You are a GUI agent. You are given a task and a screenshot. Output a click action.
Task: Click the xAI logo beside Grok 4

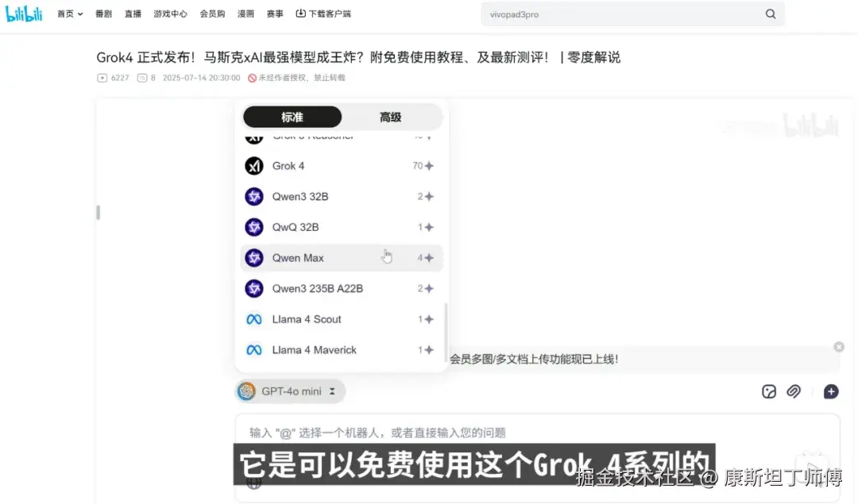(x=253, y=166)
